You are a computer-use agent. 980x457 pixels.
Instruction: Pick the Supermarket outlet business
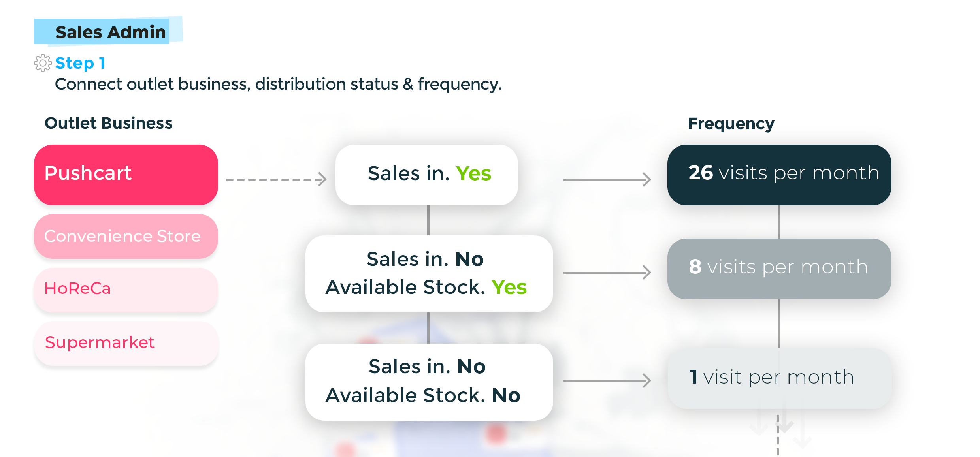(126, 343)
